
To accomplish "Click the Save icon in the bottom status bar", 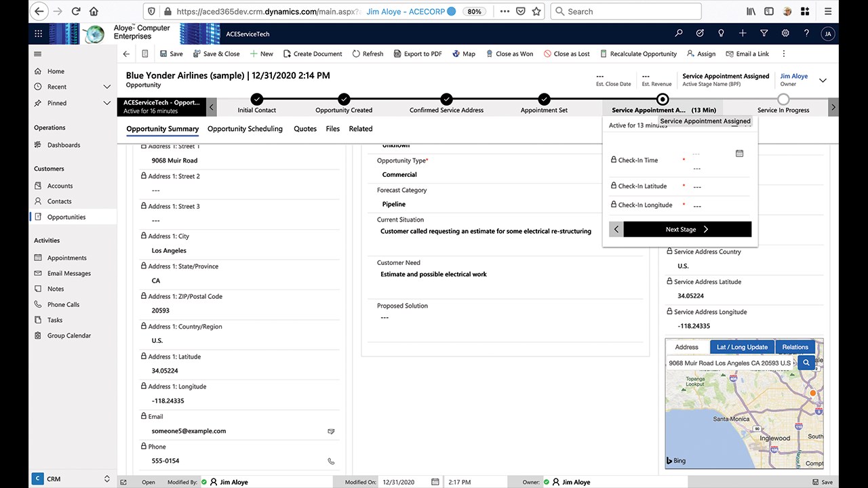I will pyautogui.click(x=822, y=483).
